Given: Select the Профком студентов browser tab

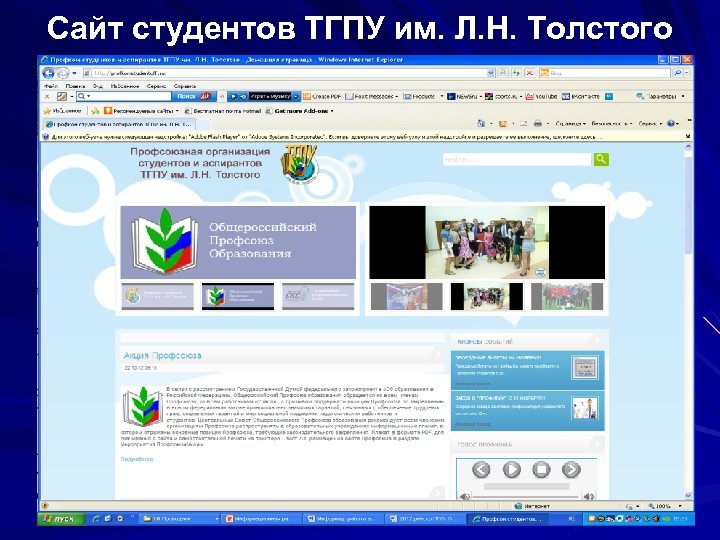Looking at the screenshot, I should tap(119, 124).
